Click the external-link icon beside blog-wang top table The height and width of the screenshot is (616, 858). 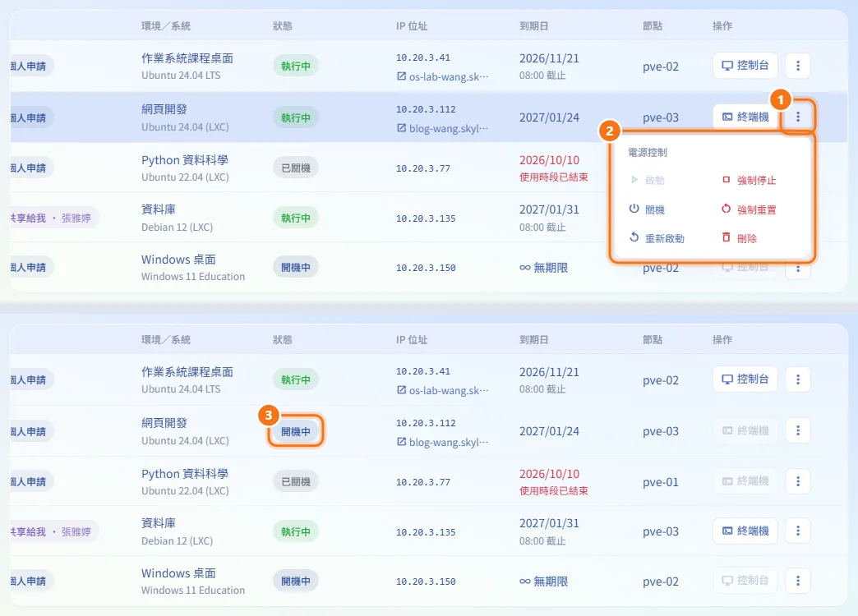coord(402,128)
